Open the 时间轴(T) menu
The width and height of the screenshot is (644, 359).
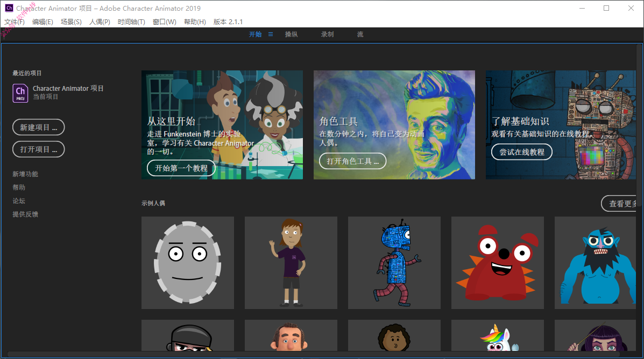131,21
